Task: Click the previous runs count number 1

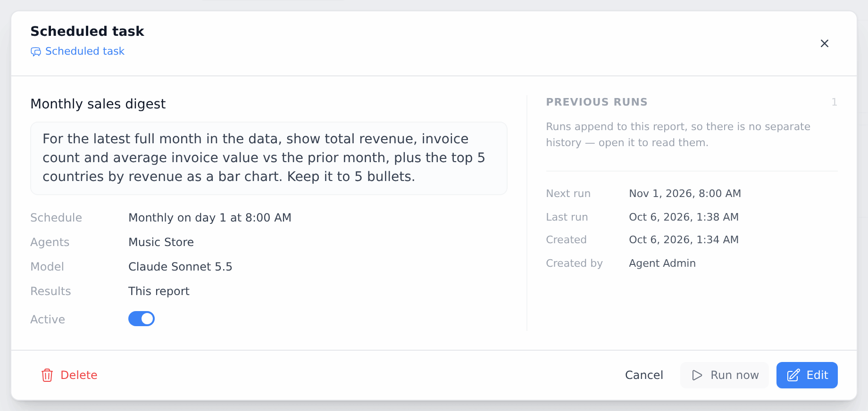Action: point(834,102)
